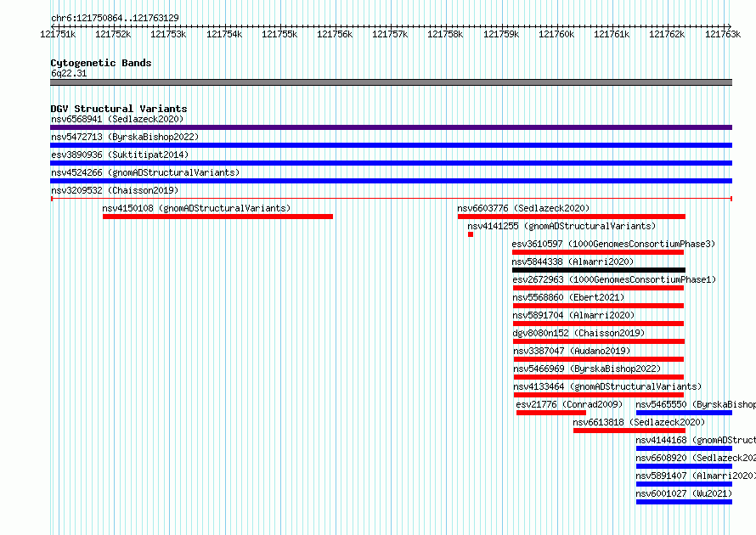The height and width of the screenshot is (535, 756).
Task: Click the red nsv4133464 variant bar
Action: click(599, 395)
